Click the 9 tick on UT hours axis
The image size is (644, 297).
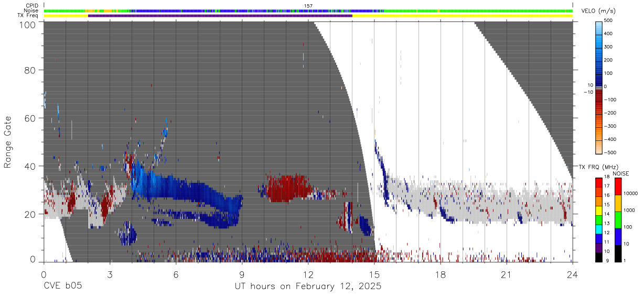242,274
